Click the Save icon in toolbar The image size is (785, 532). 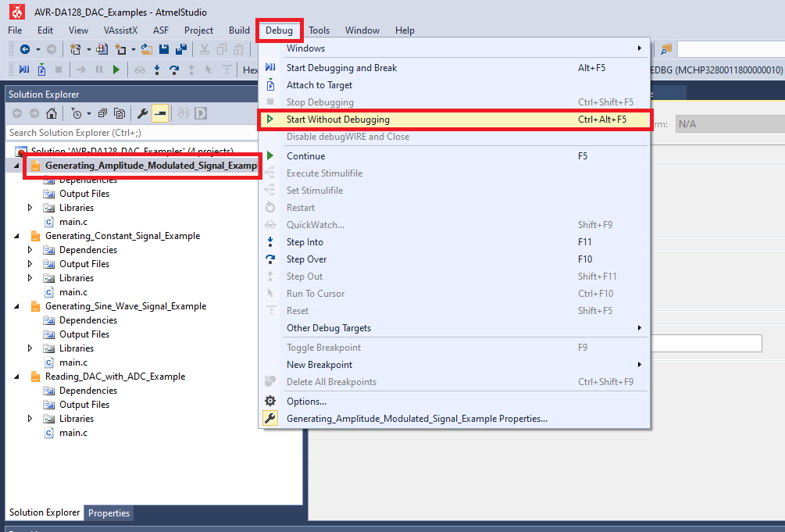(164, 49)
